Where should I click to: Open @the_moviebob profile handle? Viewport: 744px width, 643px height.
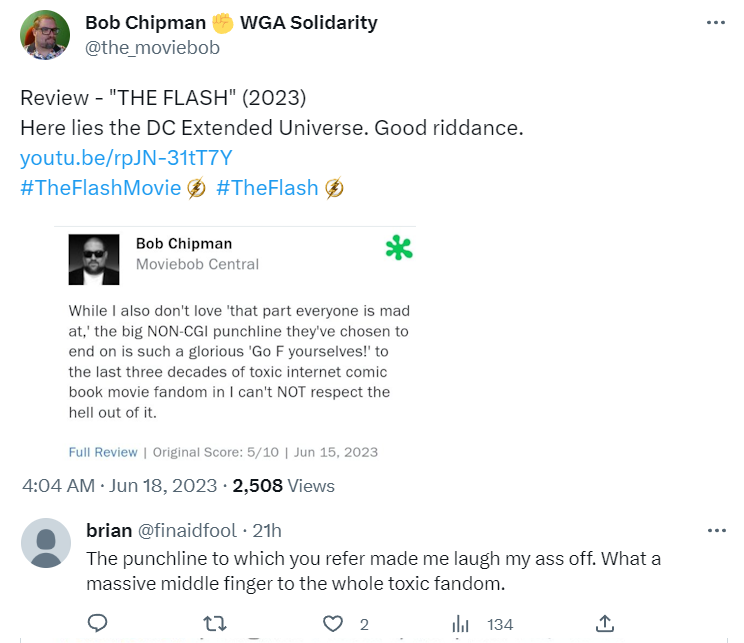pos(152,47)
